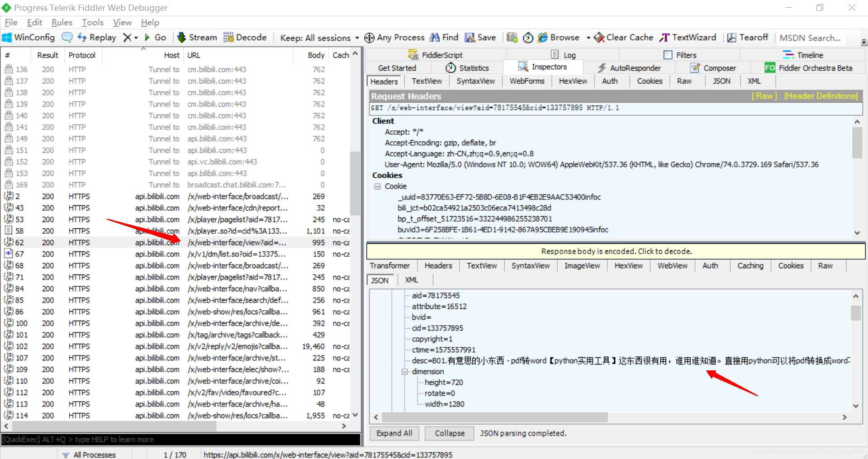Open the File menu
This screenshot has width=868, height=459.
pyautogui.click(x=11, y=22)
